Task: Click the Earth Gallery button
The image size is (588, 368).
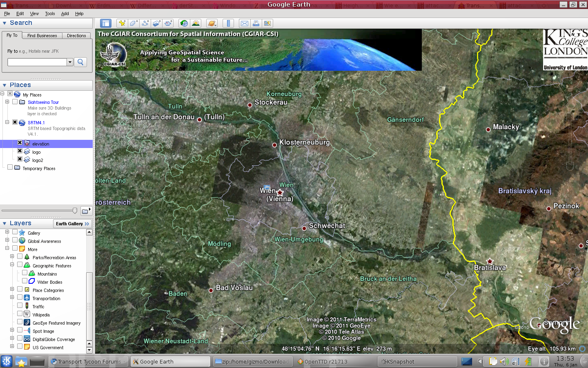Action: (72, 224)
